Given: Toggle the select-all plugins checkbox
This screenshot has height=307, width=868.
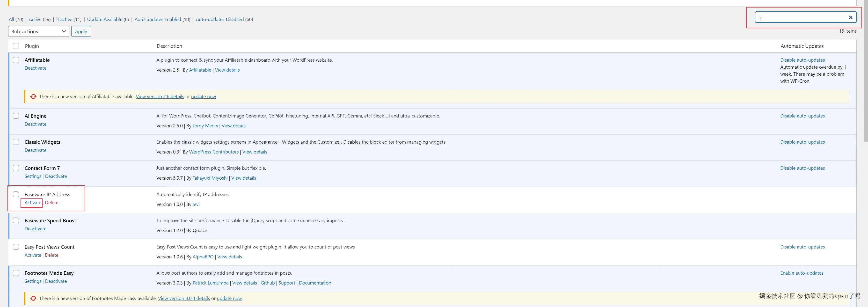Looking at the screenshot, I should coord(16,46).
